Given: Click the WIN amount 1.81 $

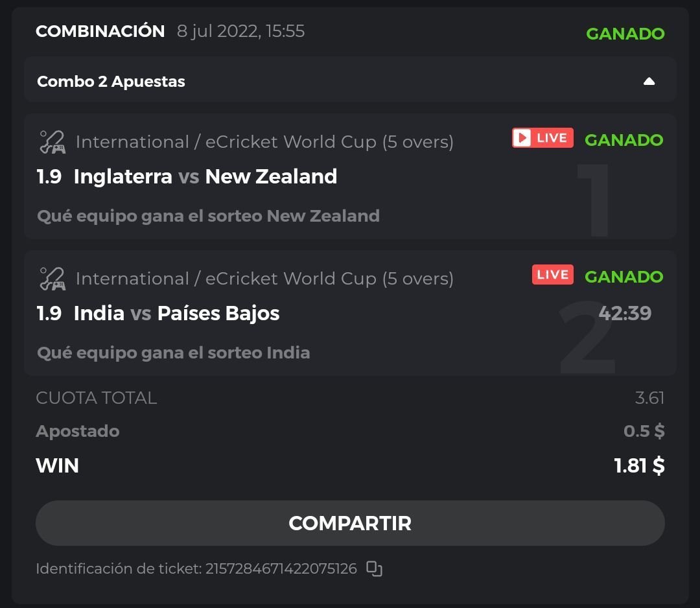Looking at the screenshot, I should [639, 465].
